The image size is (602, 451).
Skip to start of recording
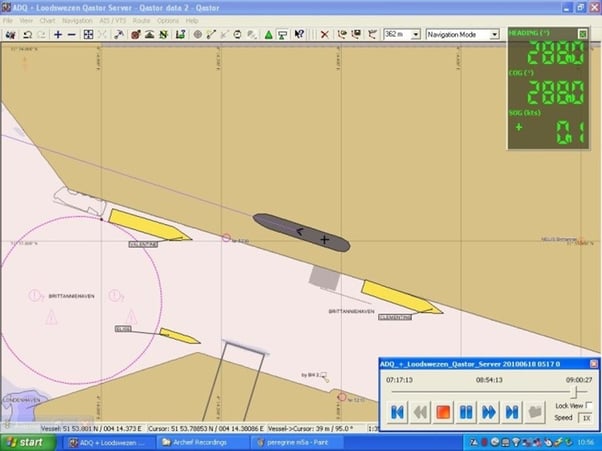397,411
